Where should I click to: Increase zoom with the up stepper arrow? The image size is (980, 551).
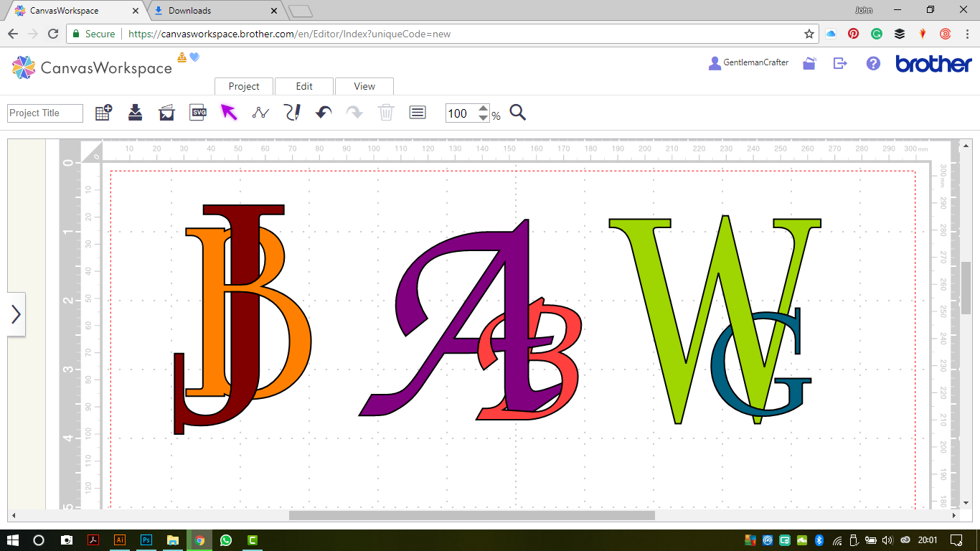pos(484,108)
